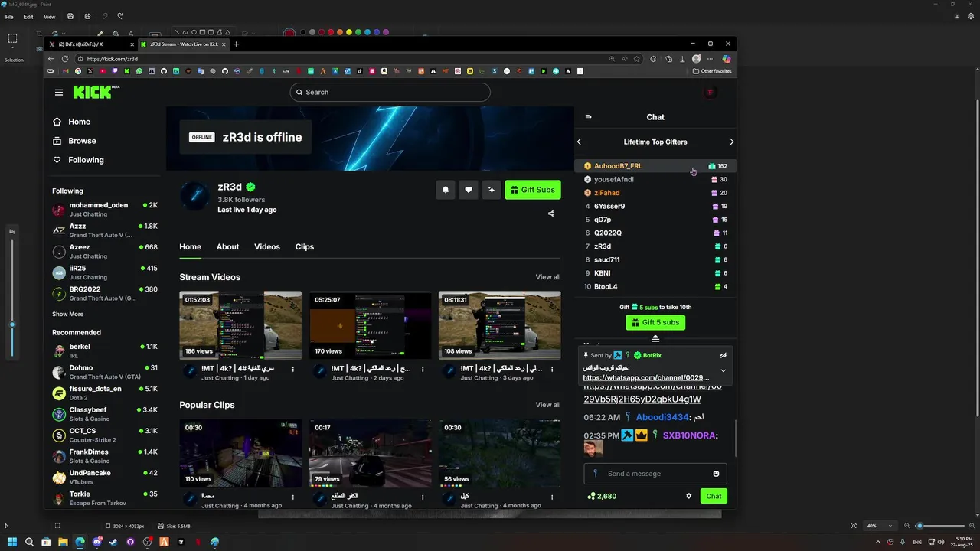Click the Send a message chat input
Image resolution: width=980 pixels, height=551 pixels.
(x=655, y=474)
